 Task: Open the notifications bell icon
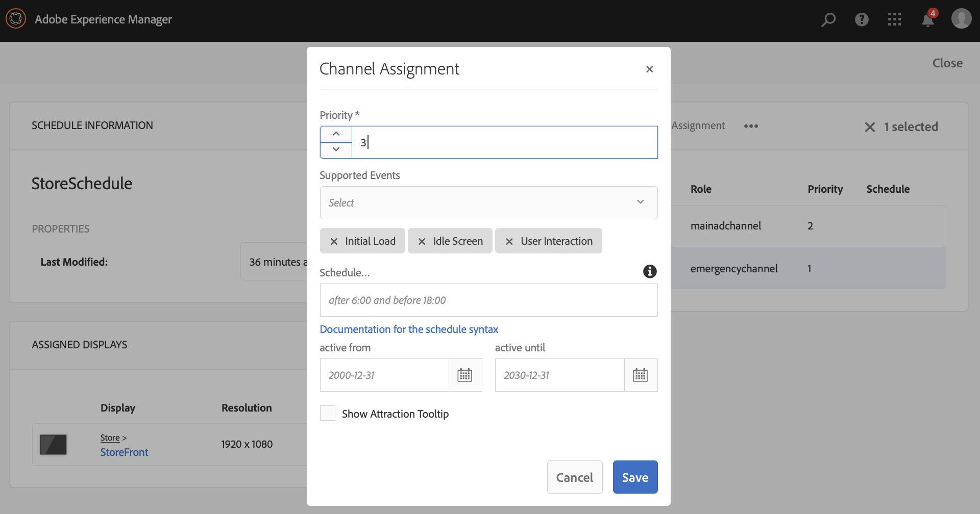coord(927,20)
